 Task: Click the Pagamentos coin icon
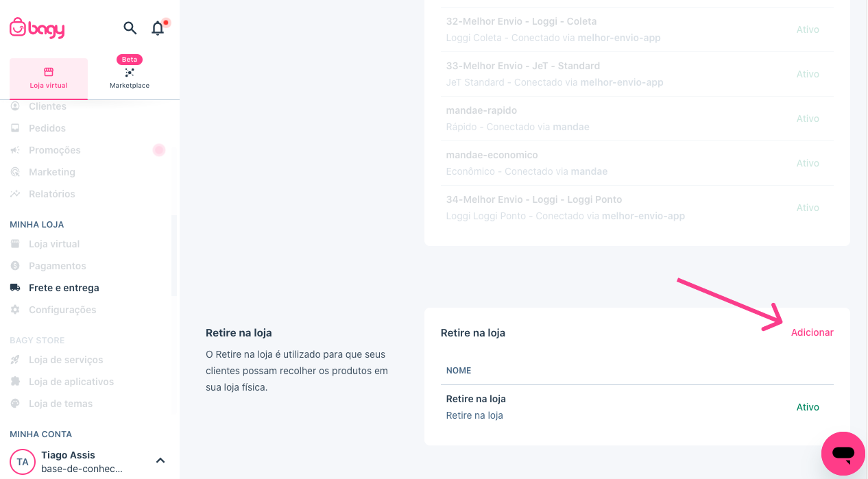15,266
